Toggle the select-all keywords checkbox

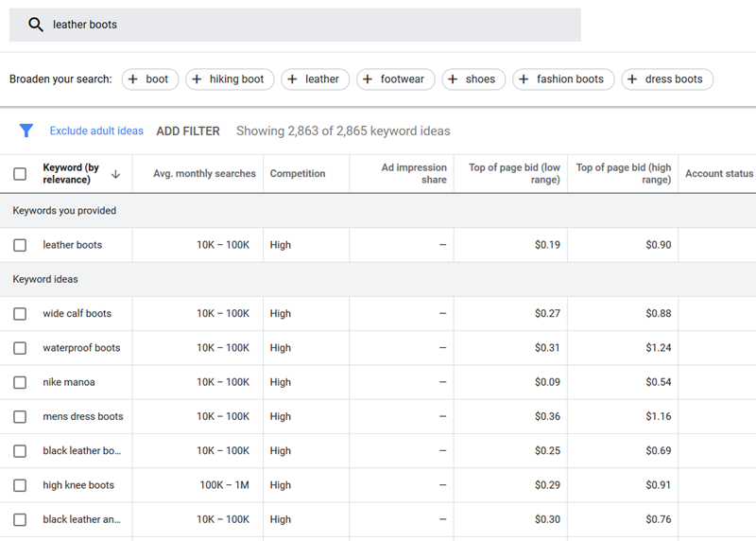pos(20,174)
